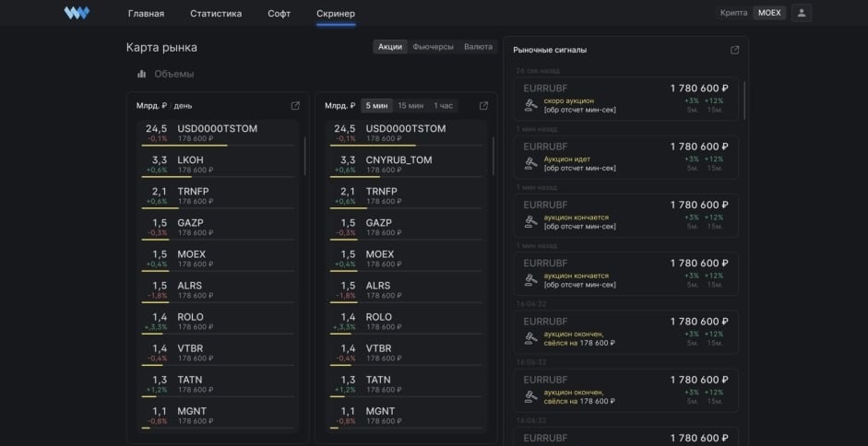Viewport: 868px width, 446px height.
Task: Click gavel icon on 'Аукцион идет' signal
Action: click(530, 163)
